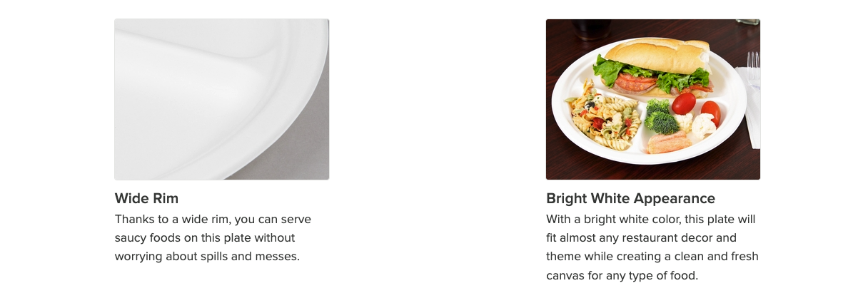868x308 pixels.
Task: Click the broccoli floret on the plate
Action: click(661, 118)
